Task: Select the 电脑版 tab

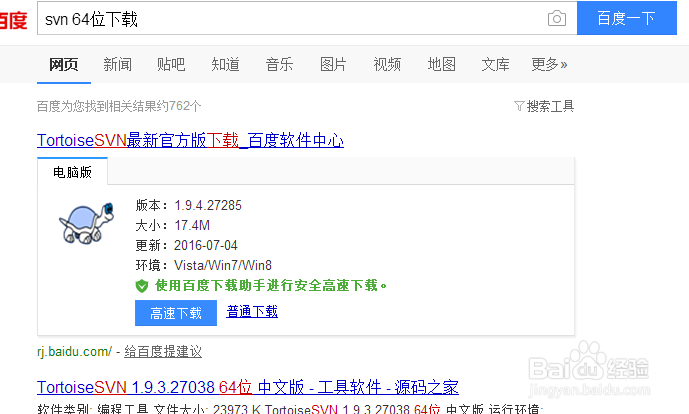Action: [x=73, y=172]
